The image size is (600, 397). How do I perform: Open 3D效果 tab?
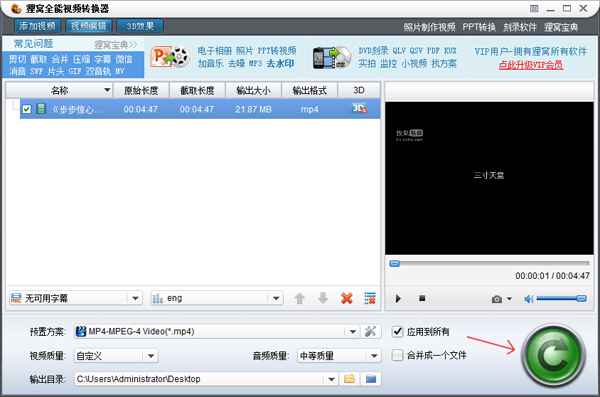pyautogui.click(x=140, y=26)
